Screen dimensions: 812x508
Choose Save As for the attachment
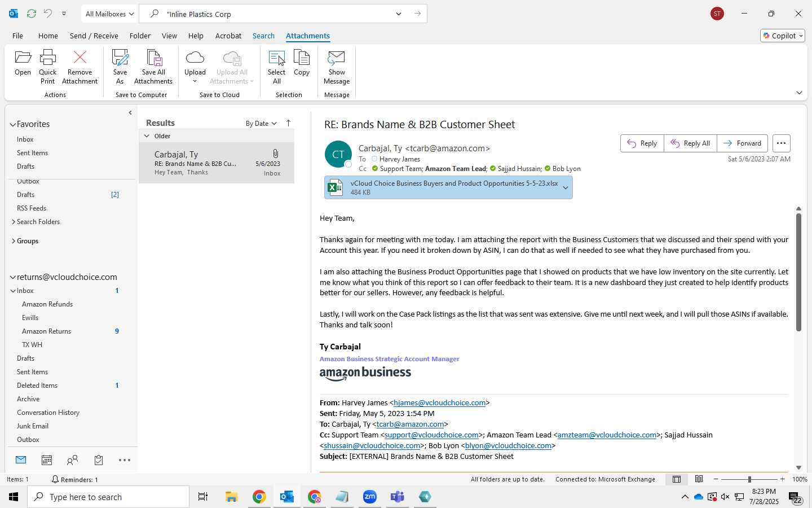click(120, 67)
